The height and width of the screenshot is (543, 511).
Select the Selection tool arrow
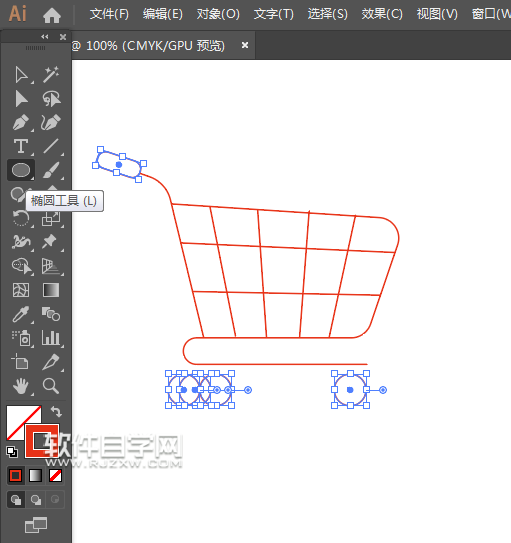[21, 75]
